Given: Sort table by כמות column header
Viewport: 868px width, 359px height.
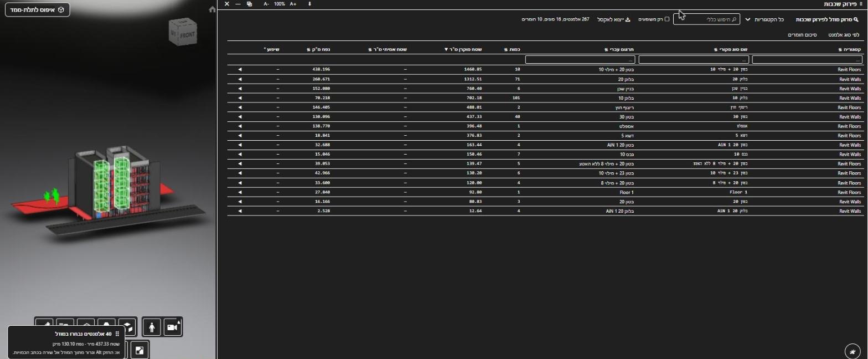Looking at the screenshot, I should pos(512,49).
